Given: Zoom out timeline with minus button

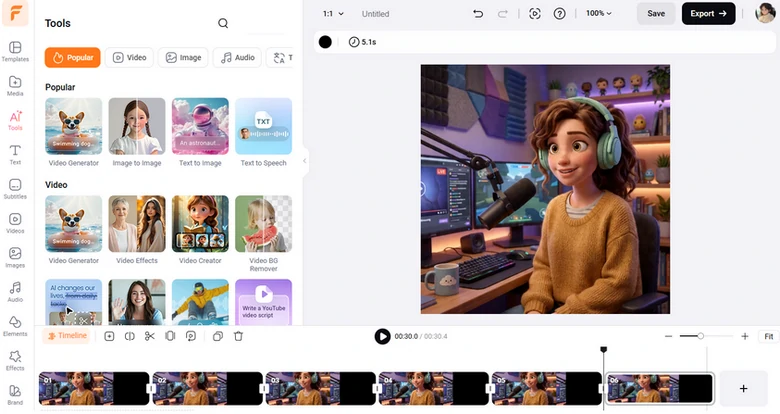Looking at the screenshot, I should coord(669,336).
